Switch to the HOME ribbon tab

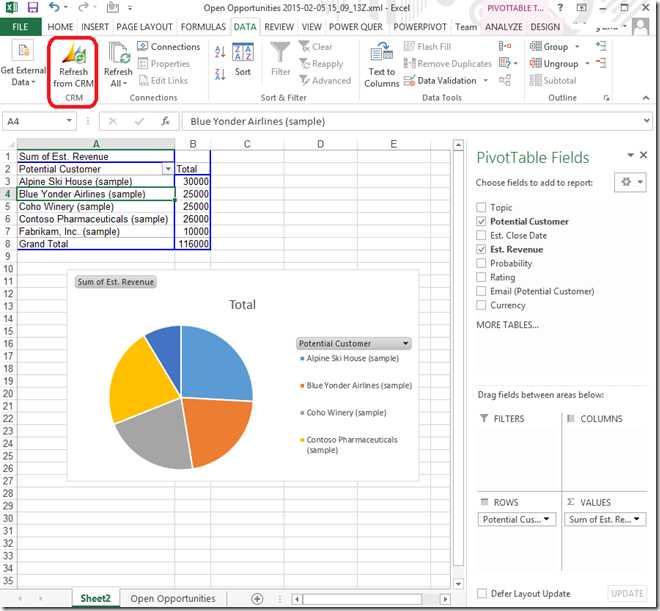click(x=60, y=27)
